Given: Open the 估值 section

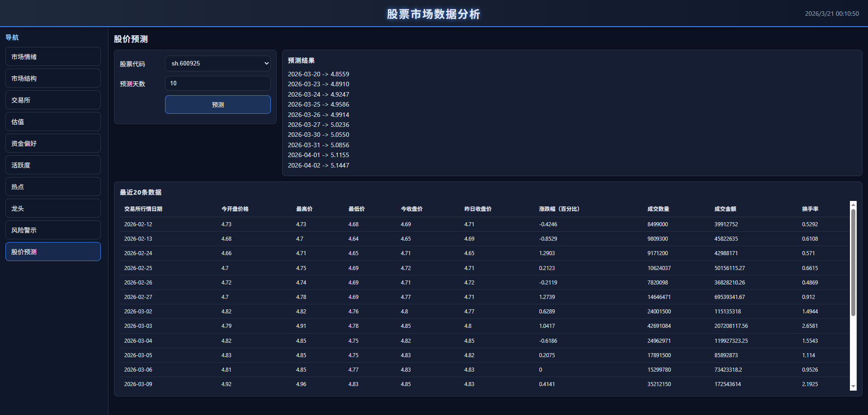Looking at the screenshot, I should [53, 122].
